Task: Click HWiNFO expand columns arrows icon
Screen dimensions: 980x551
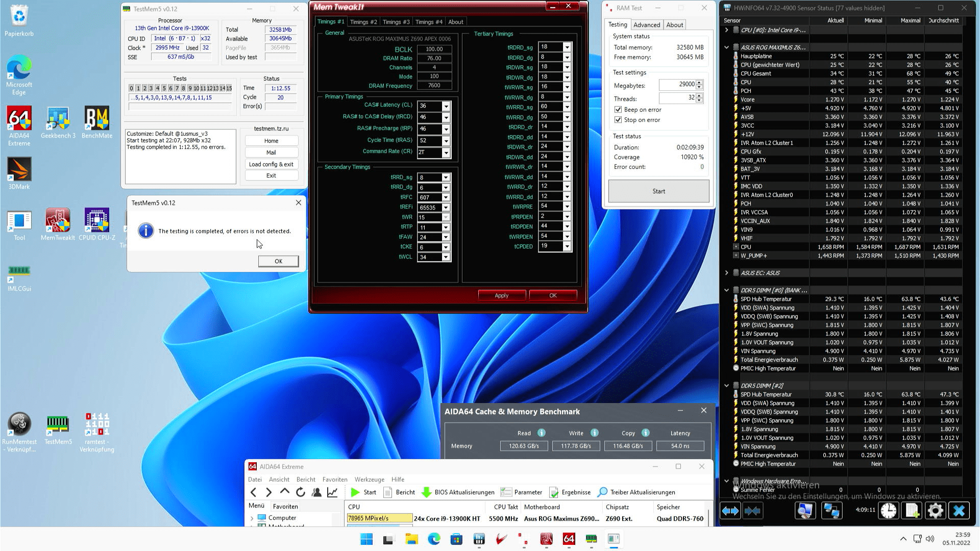Action: click(730, 511)
